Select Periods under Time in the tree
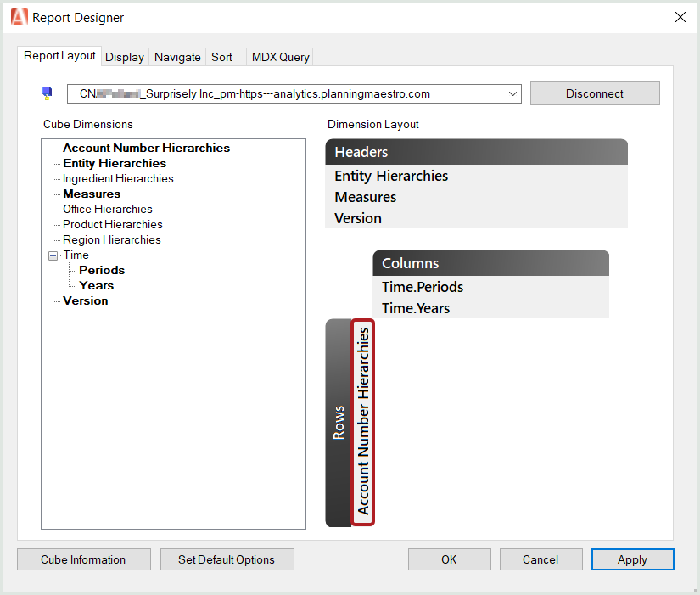 coord(102,270)
